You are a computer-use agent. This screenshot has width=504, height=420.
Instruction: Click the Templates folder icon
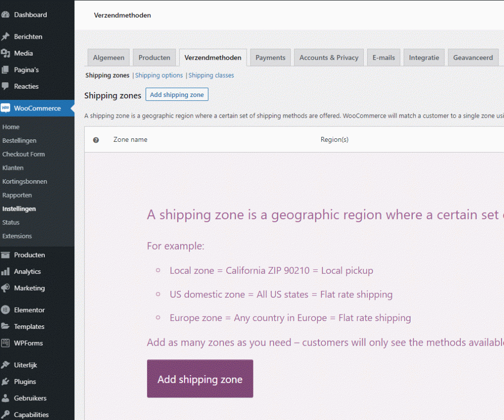[x=5, y=326]
